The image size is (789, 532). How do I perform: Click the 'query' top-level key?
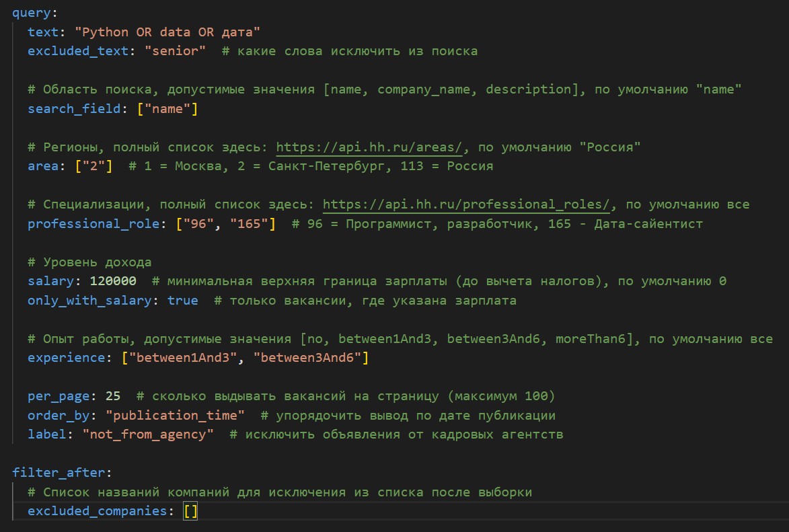[31, 13]
